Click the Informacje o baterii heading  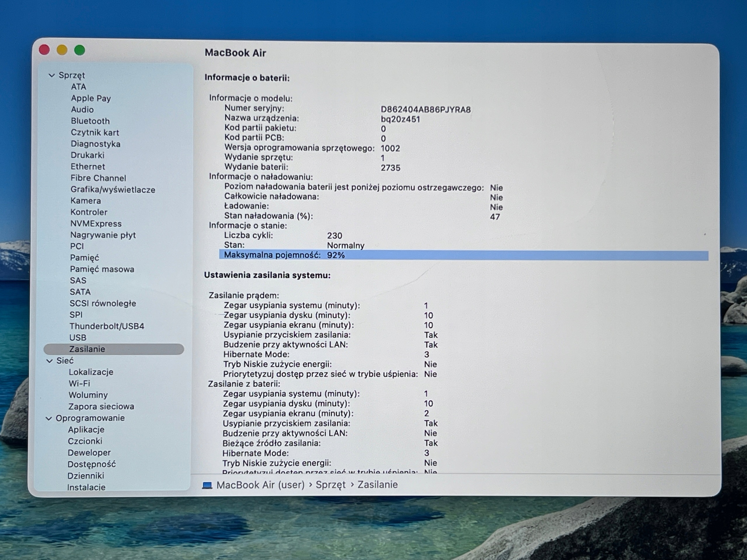tap(247, 78)
